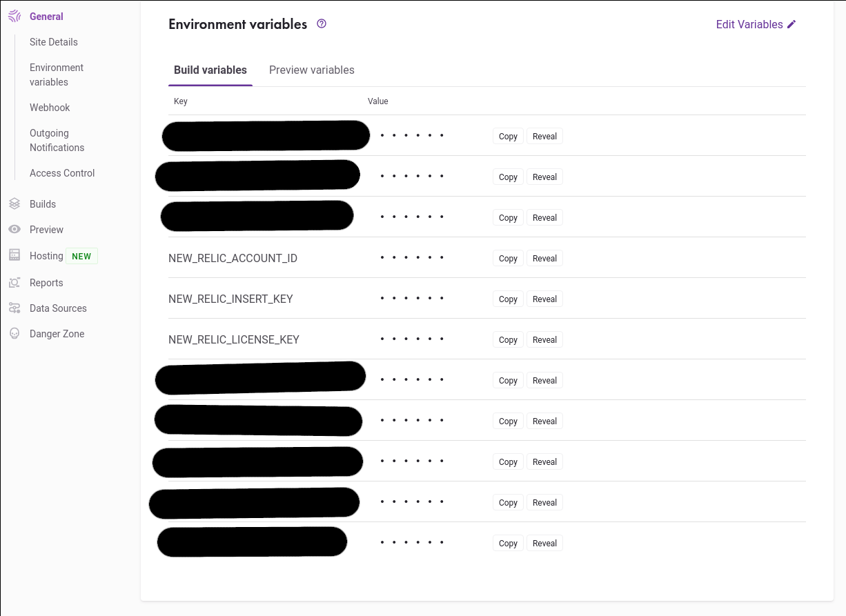Click the NEW_RELIC_ACCOUNT_ID key name
The height and width of the screenshot is (616, 846).
(x=233, y=258)
